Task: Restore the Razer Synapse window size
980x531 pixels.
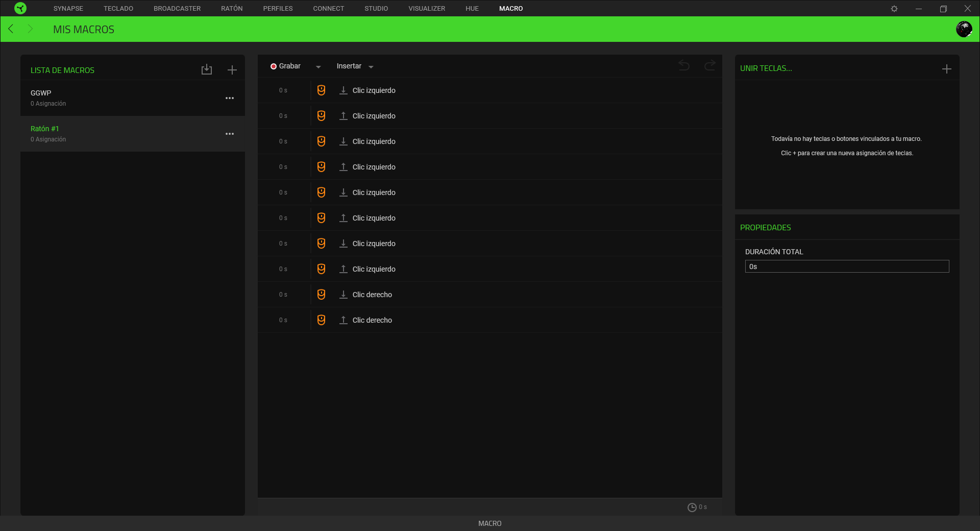Action: (x=943, y=9)
